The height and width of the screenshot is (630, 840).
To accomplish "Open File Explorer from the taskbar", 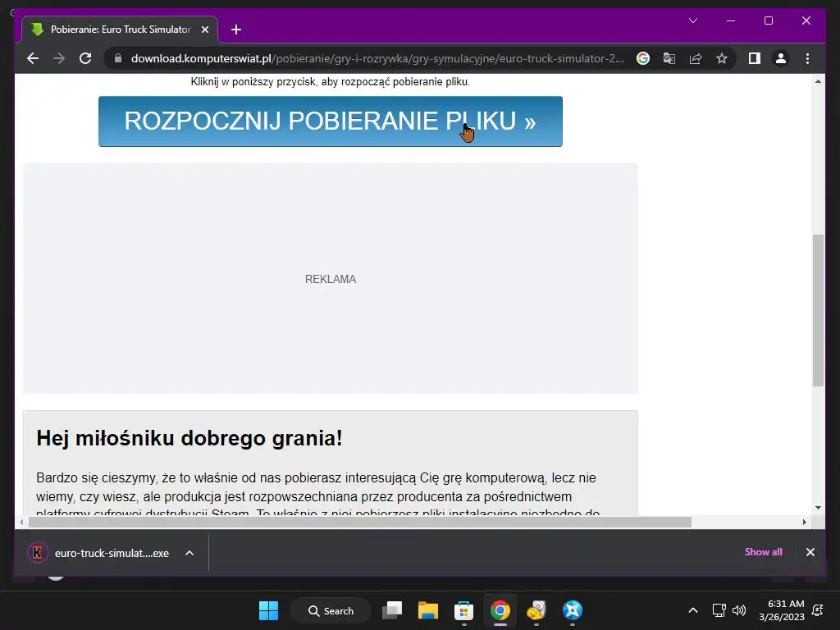I will 428,610.
